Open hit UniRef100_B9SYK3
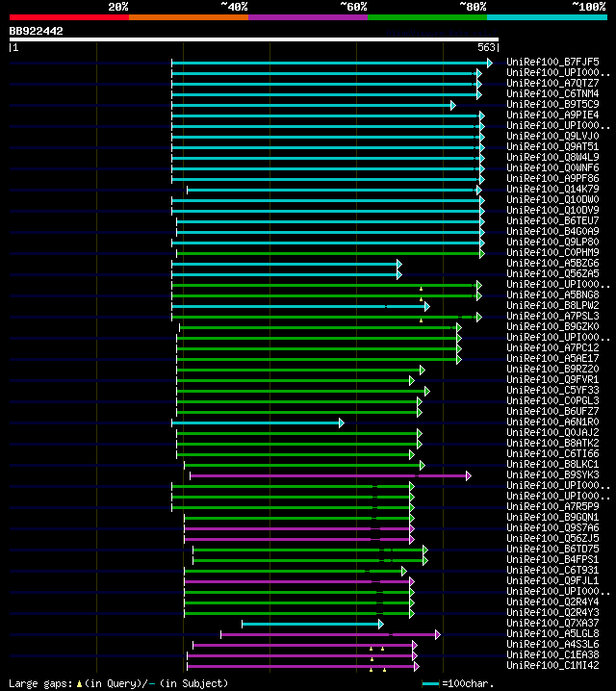The image size is (616, 691). (552, 474)
